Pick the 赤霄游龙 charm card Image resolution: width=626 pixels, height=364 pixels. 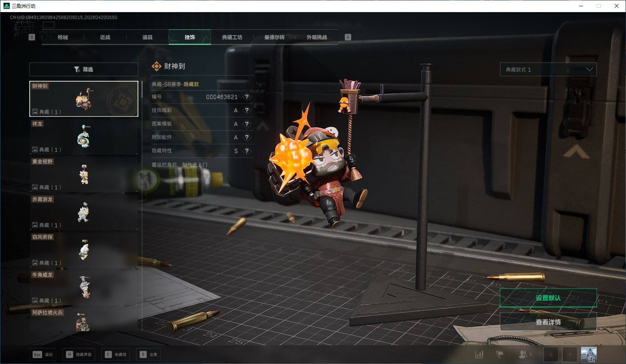[84, 212]
